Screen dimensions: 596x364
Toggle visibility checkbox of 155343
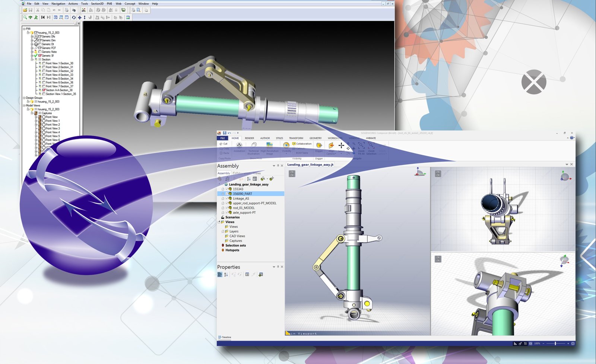(227, 189)
